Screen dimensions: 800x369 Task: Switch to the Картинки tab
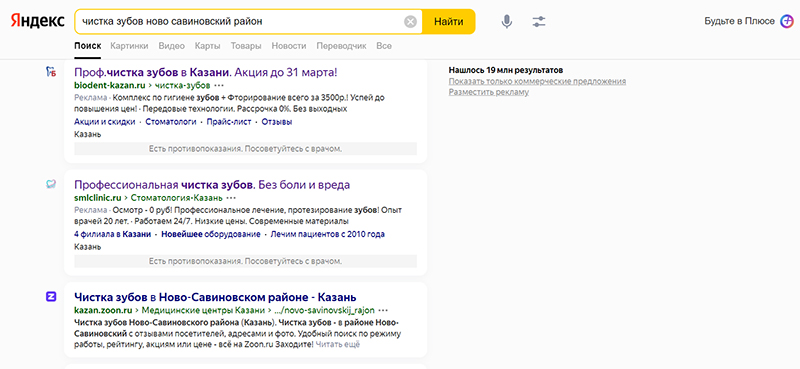point(129,46)
